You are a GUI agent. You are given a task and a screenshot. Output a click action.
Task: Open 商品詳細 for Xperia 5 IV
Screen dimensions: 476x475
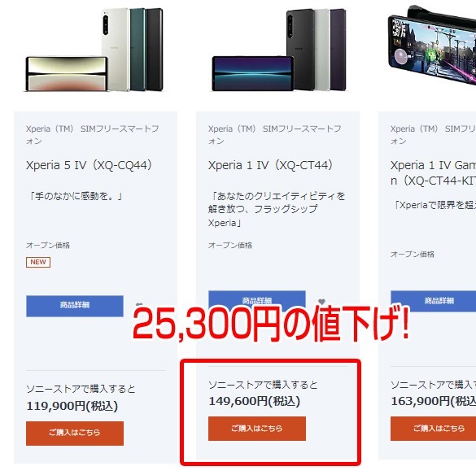click(75, 306)
